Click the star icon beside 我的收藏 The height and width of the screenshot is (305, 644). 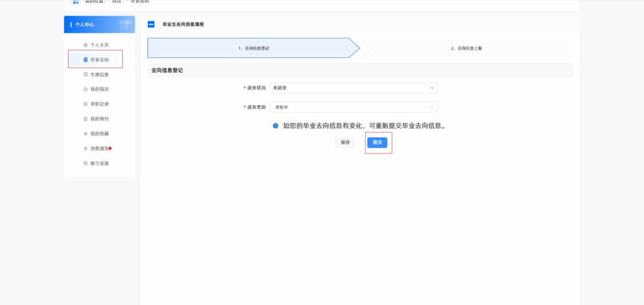point(85,134)
